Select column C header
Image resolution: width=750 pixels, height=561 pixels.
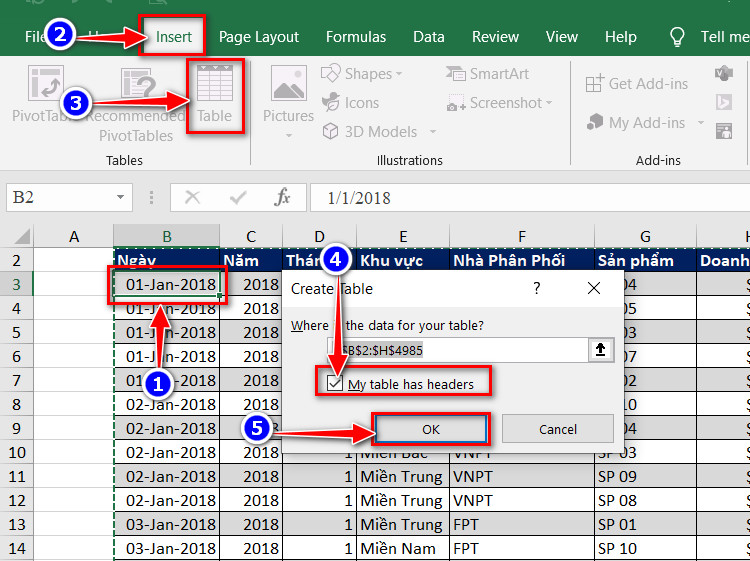(x=251, y=236)
